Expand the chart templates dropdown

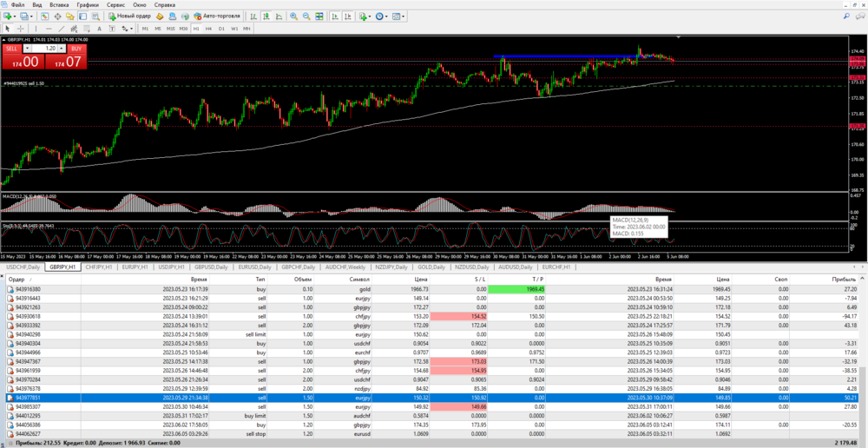[x=404, y=16]
